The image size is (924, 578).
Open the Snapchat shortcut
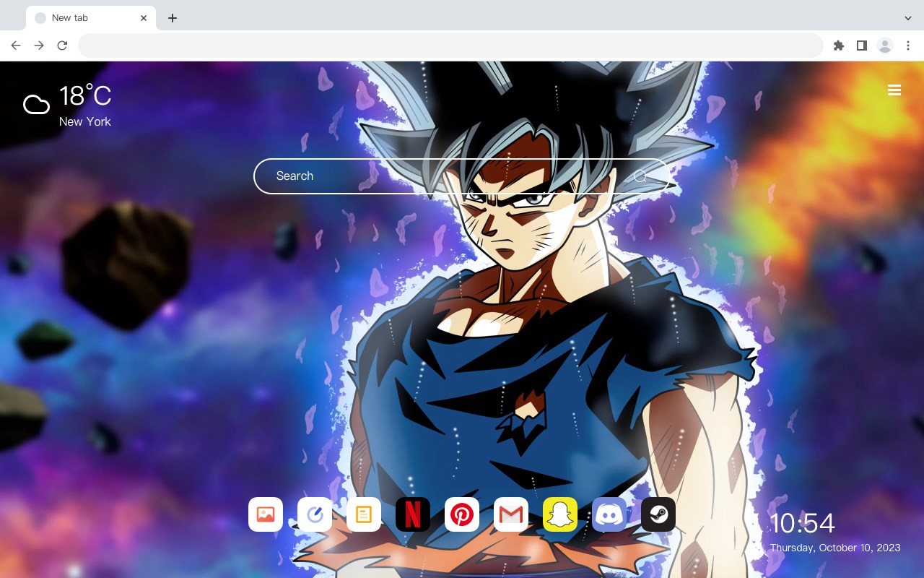(560, 514)
